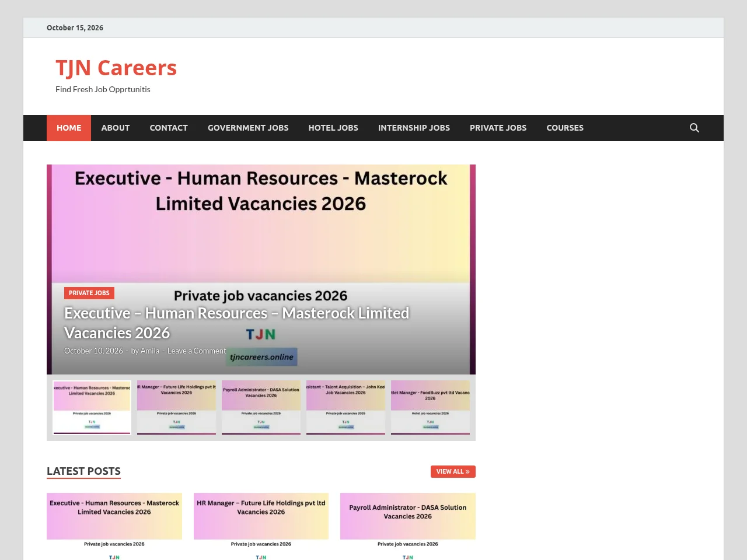This screenshot has height=560, width=747.
Task: Click the Find Fresh Job Opprtunitis tagline
Action: click(103, 89)
